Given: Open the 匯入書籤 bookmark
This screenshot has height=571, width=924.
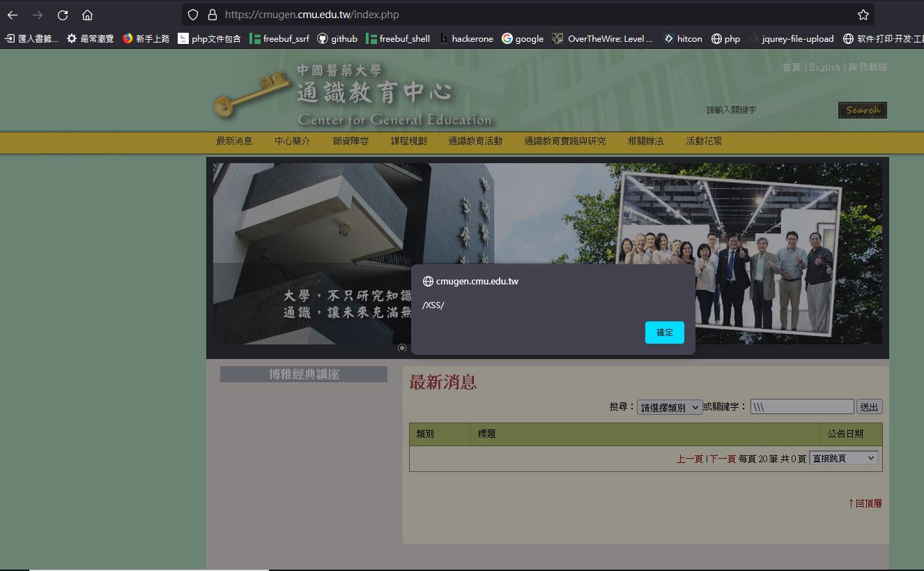Looking at the screenshot, I should pos(31,39).
